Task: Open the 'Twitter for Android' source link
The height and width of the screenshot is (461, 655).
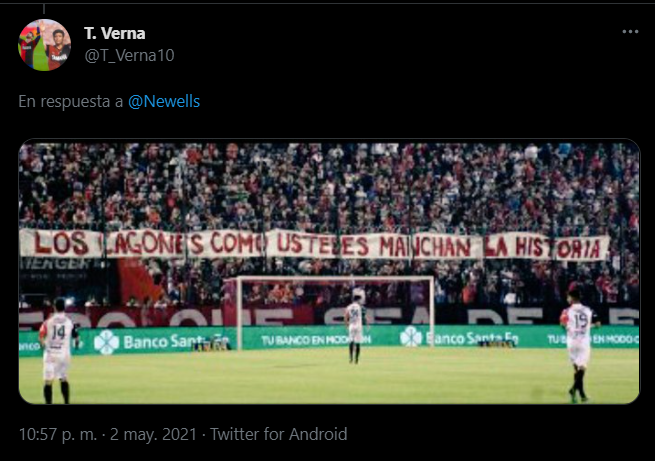Action: click(278, 434)
